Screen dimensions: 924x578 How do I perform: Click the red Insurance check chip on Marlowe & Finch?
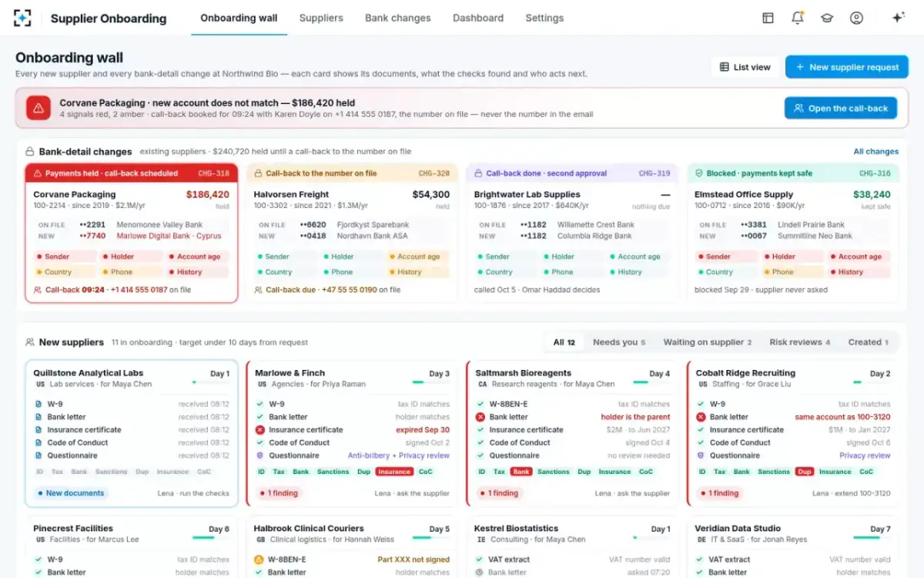pyautogui.click(x=394, y=472)
